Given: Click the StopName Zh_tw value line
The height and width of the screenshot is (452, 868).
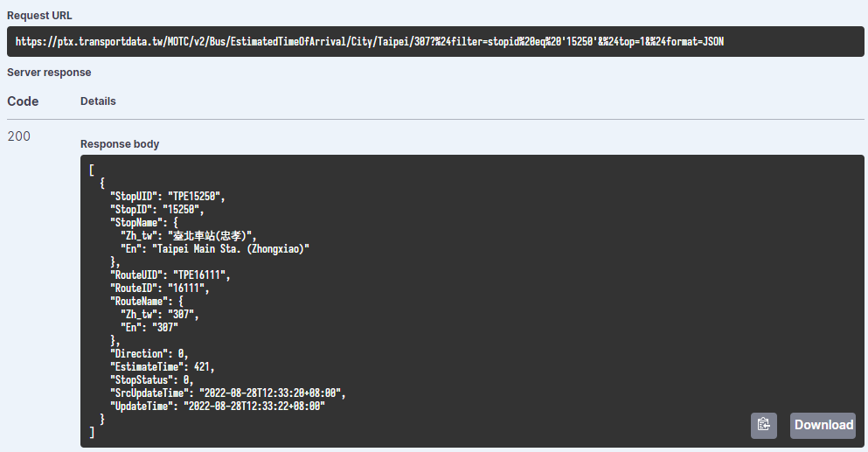Looking at the screenshot, I should coord(188,235).
